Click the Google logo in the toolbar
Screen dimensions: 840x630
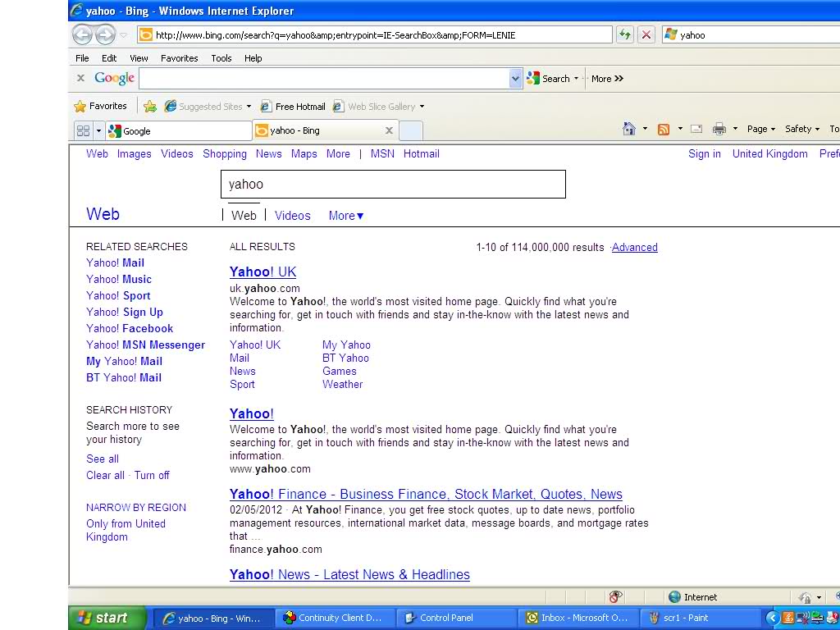(x=114, y=78)
